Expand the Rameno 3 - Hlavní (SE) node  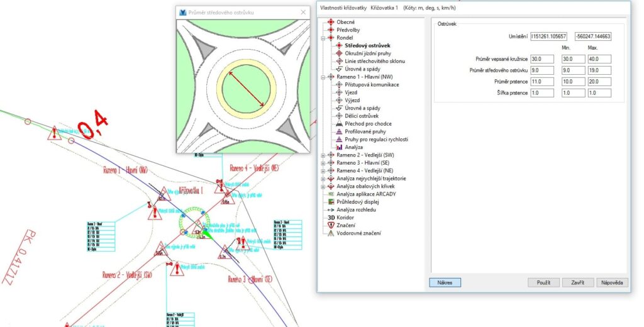(323, 163)
